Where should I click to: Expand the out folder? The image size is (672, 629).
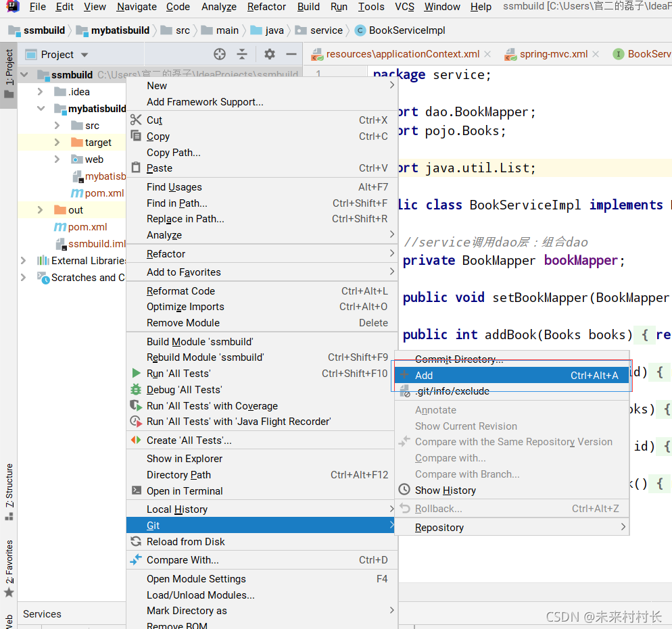click(40, 210)
